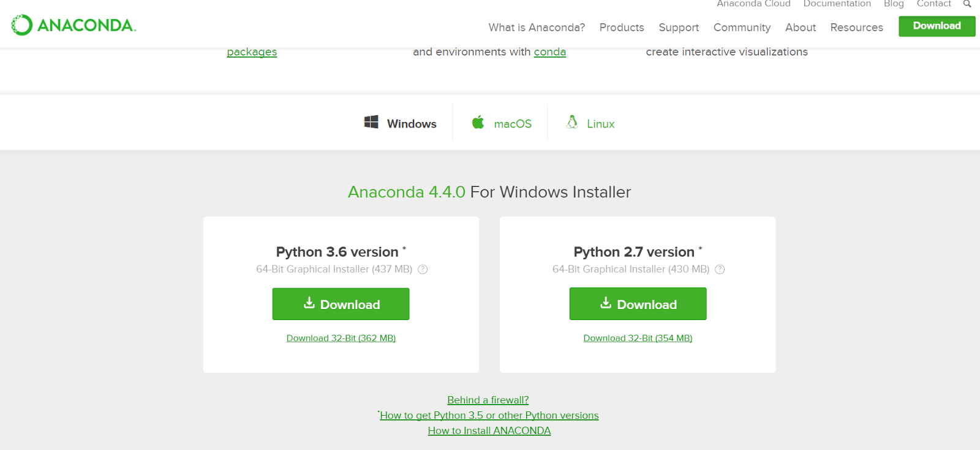Open What is Anaconda? menu
Image resolution: width=980 pixels, height=450 pixels.
(537, 28)
